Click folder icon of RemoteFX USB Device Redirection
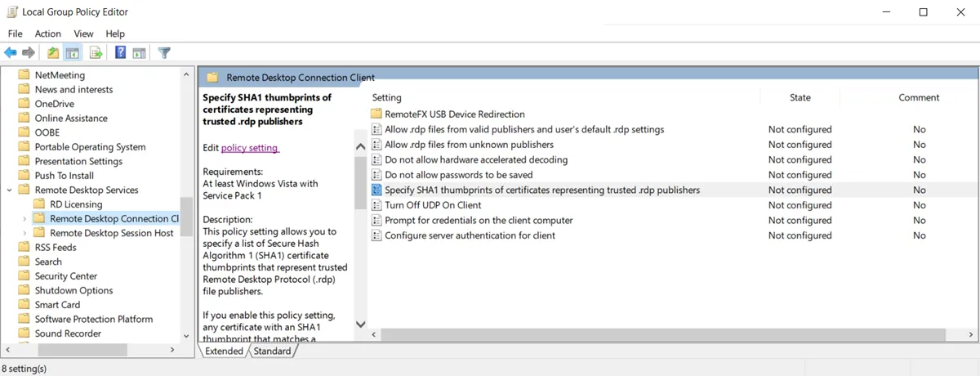The height and width of the screenshot is (376, 980). click(x=376, y=114)
